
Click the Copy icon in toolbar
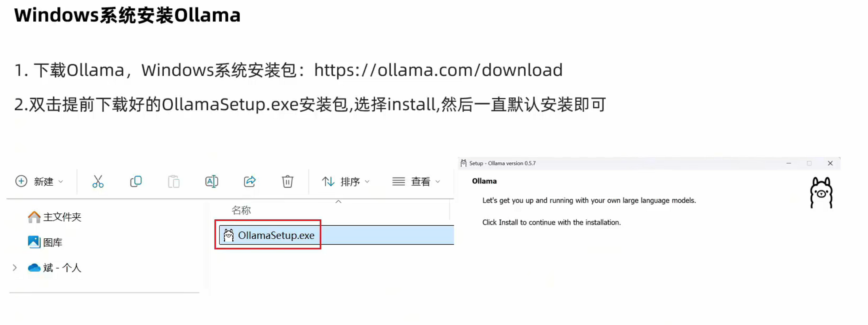pos(136,181)
